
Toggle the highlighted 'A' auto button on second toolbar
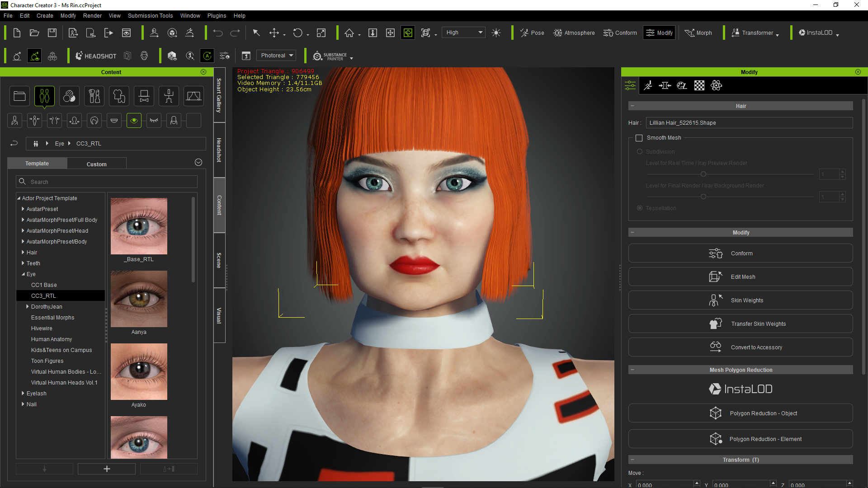click(x=207, y=56)
